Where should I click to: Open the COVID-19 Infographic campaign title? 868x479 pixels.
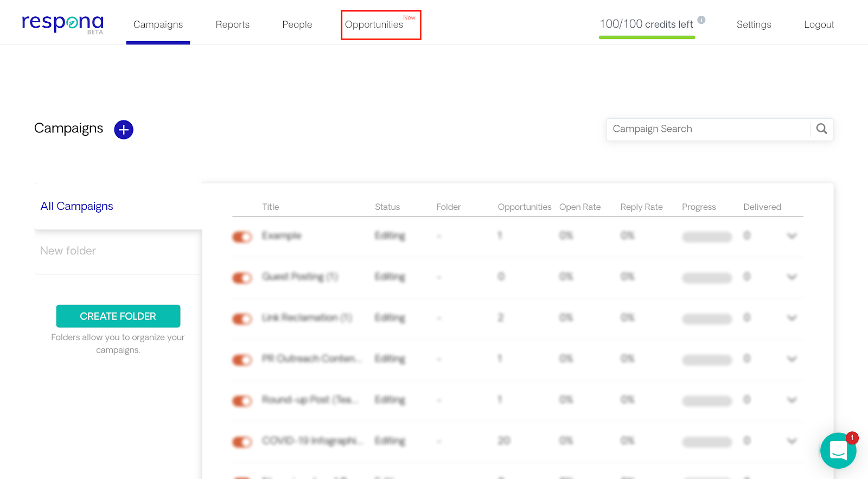[312, 440]
